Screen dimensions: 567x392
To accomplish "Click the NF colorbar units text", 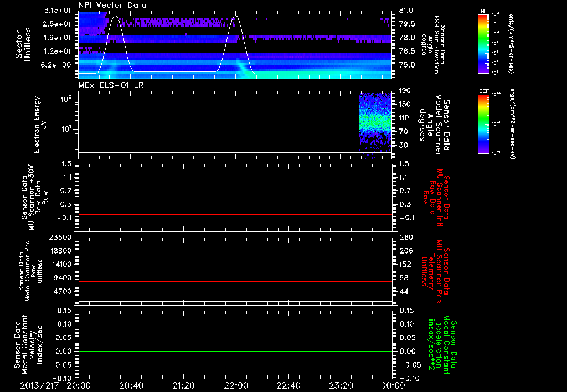I will click(x=511, y=43).
